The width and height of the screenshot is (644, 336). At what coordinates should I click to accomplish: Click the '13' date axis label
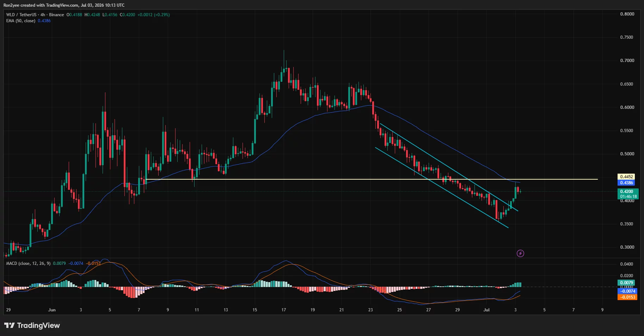click(226, 310)
